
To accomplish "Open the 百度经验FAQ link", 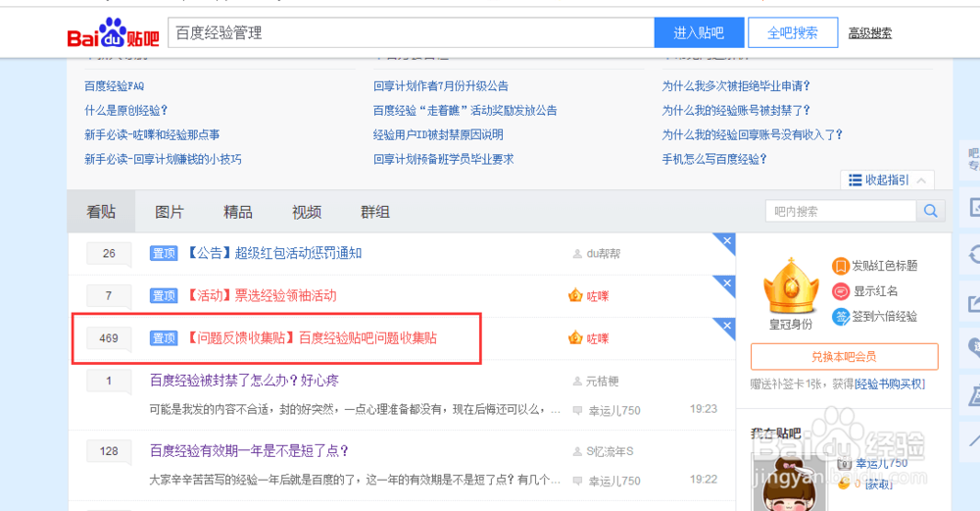I will pos(115,86).
